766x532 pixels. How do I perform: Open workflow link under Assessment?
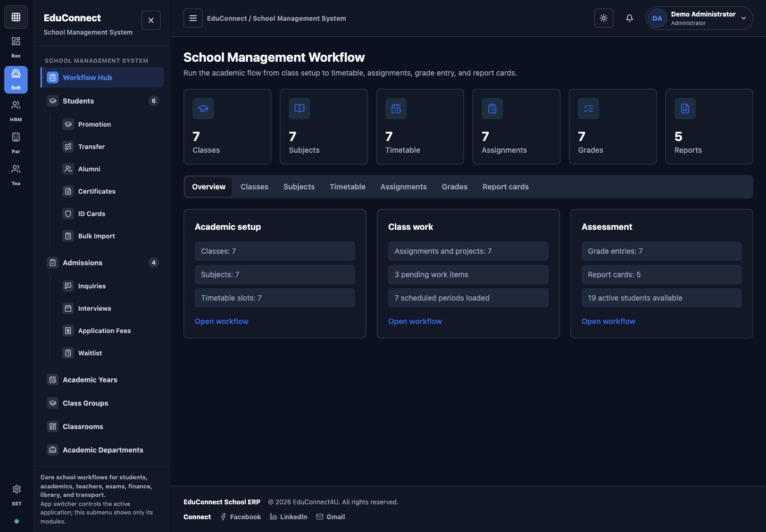608,321
